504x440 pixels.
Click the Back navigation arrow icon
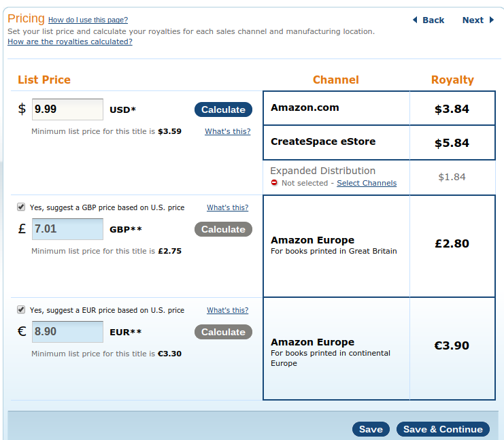click(x=415, y=20)
